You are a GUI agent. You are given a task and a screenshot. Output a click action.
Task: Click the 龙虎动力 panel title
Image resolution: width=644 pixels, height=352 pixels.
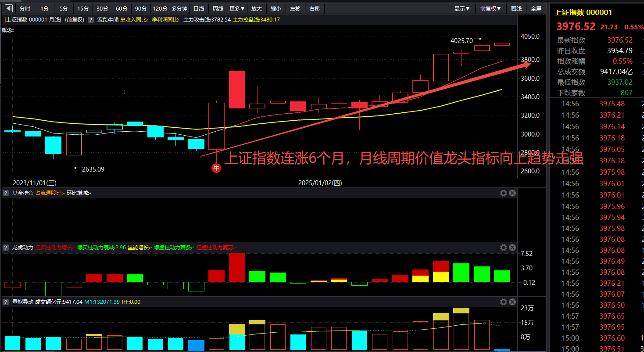click(22, 248)
